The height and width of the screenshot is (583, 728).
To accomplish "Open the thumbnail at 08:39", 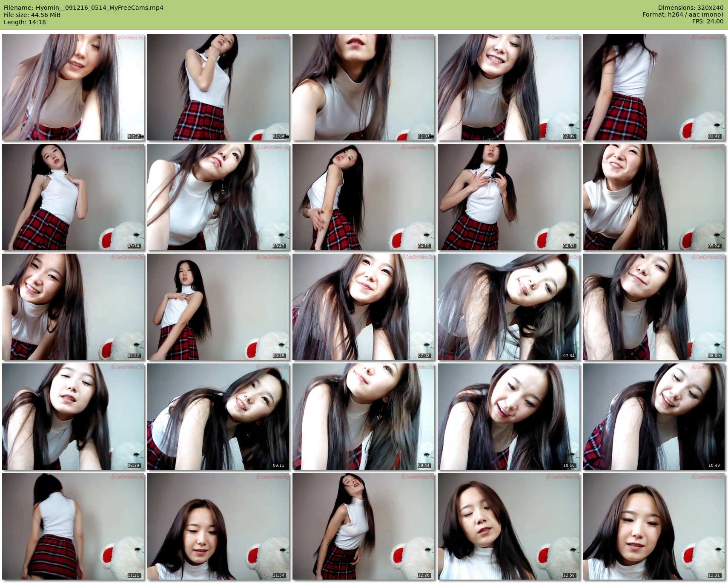I will pos(73,417).
